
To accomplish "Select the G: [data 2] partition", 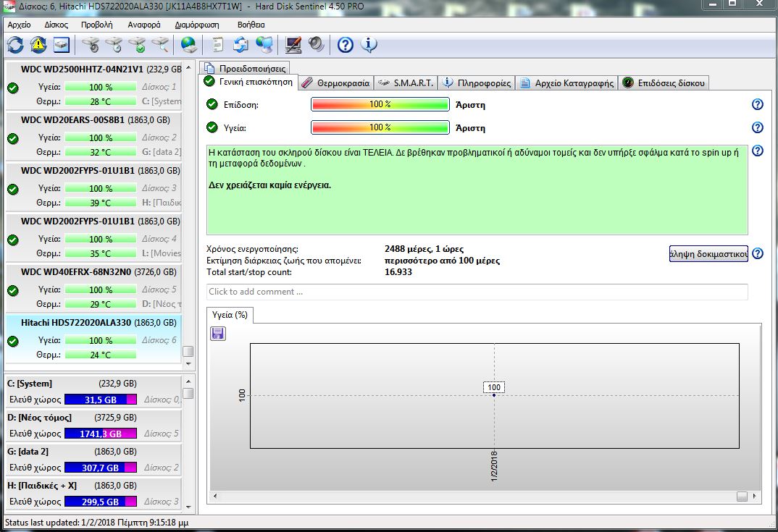I will 93,460.
